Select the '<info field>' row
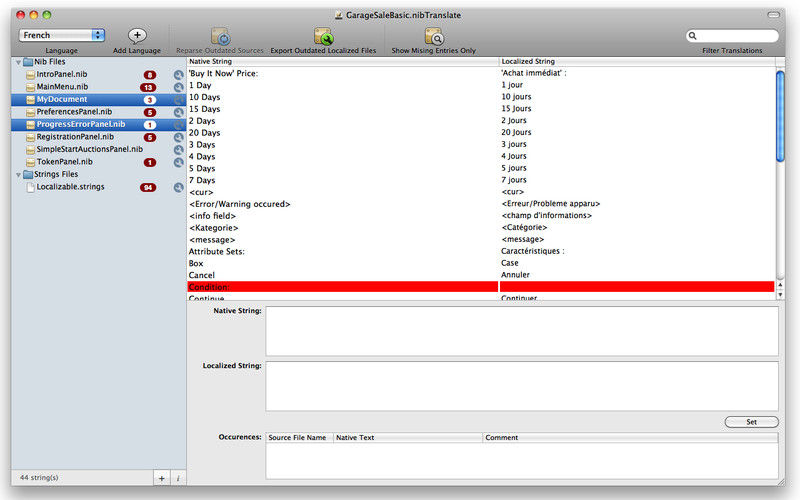Viewport: 800px width, 500px height. [x=481, y=216]
